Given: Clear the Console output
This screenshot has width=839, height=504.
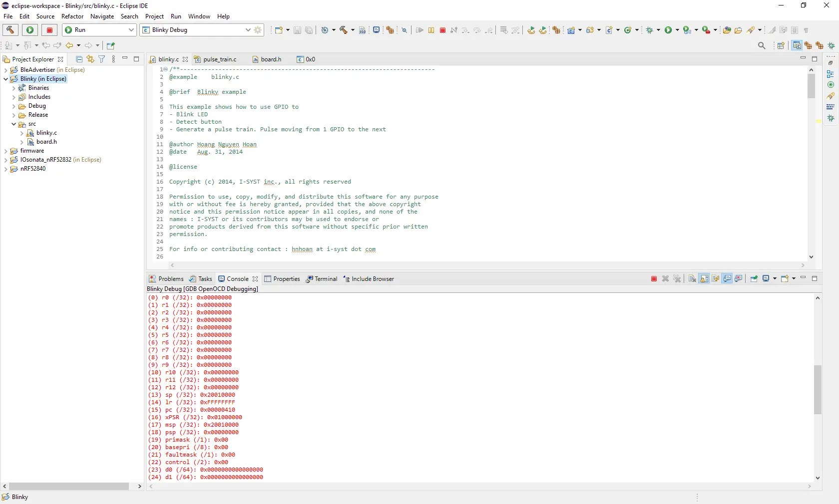Looking at the screenshot, I should pyautogui.click(x=692, y=279).
